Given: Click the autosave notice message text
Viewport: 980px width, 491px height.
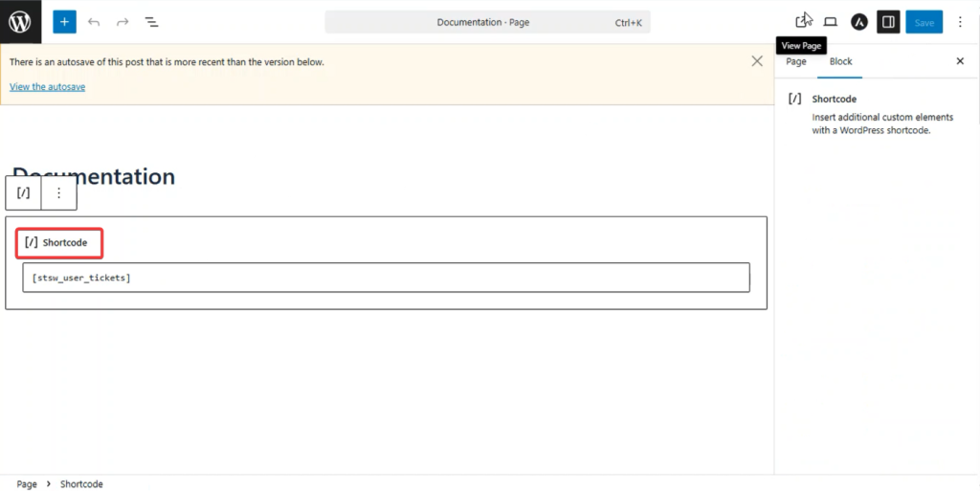Looking at the screenshot, I should pyautogui.click(x=167, y=62).
